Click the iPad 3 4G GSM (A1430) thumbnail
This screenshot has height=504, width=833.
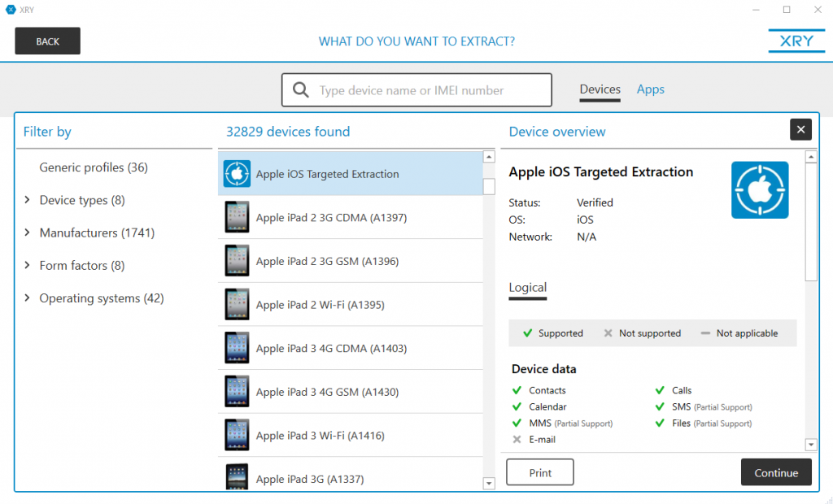237,391
